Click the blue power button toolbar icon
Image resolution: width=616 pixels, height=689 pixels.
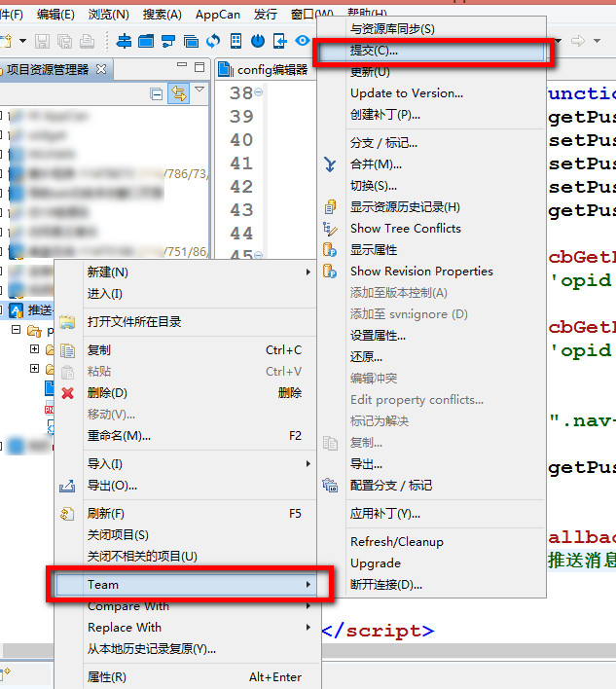258,41
